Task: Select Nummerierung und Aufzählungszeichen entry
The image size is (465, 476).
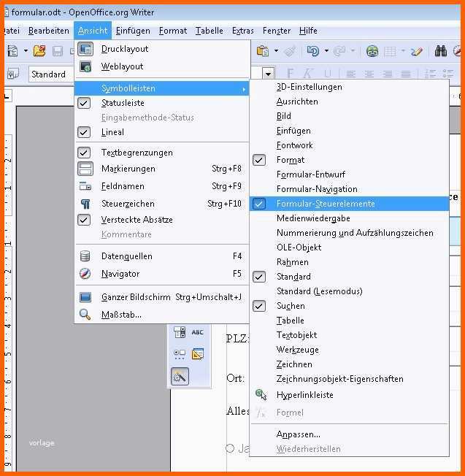Action: [349, 233]
